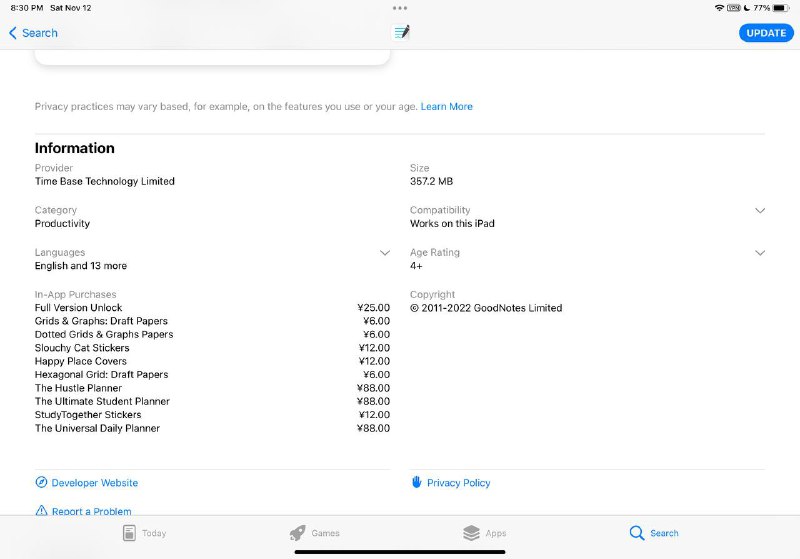Select Happy Place Covers row

pos(212,361)
